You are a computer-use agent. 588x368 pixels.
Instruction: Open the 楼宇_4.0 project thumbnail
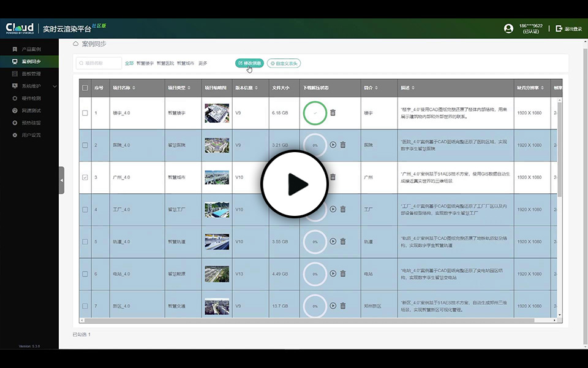pyautogui.click(x=217, y=113)
